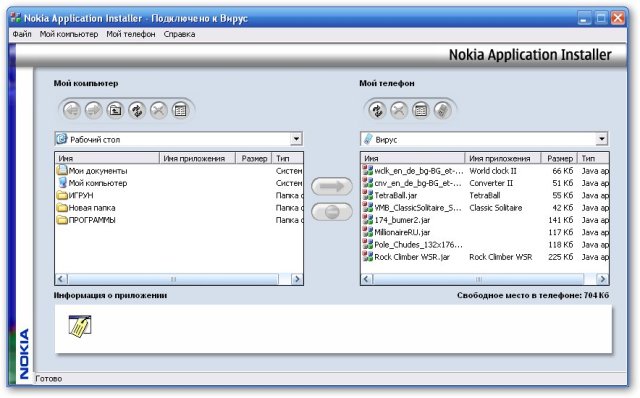Image resolution: width=640 pixels, height=398 pixels.
Task: Click the Nokia Application Installer title bar icon
Action: tap(16, 18)
